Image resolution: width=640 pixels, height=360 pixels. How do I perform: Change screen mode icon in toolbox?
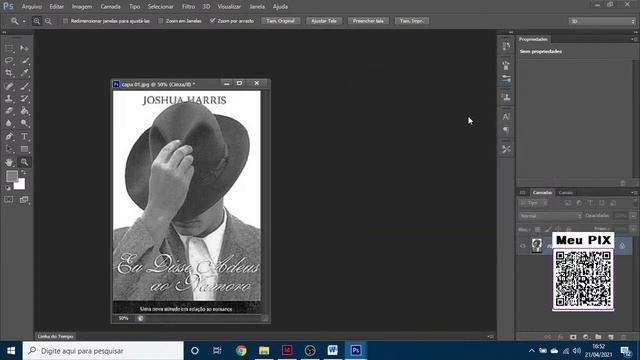24,200
